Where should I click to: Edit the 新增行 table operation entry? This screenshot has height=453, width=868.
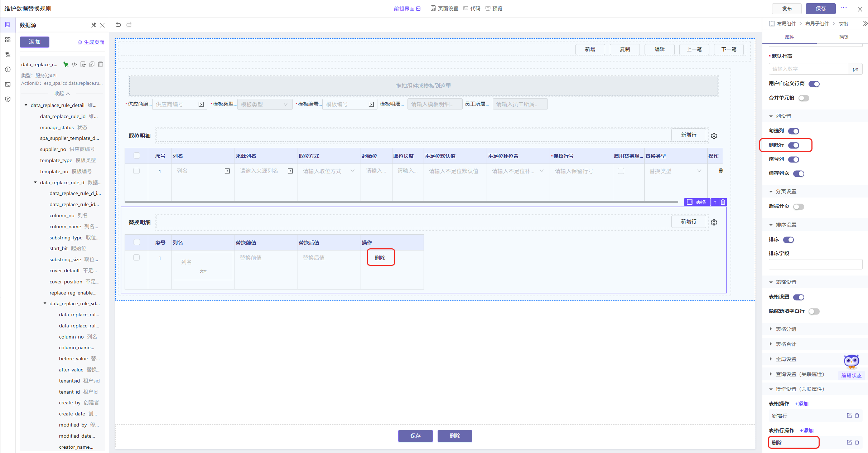(x=849, y=415)
